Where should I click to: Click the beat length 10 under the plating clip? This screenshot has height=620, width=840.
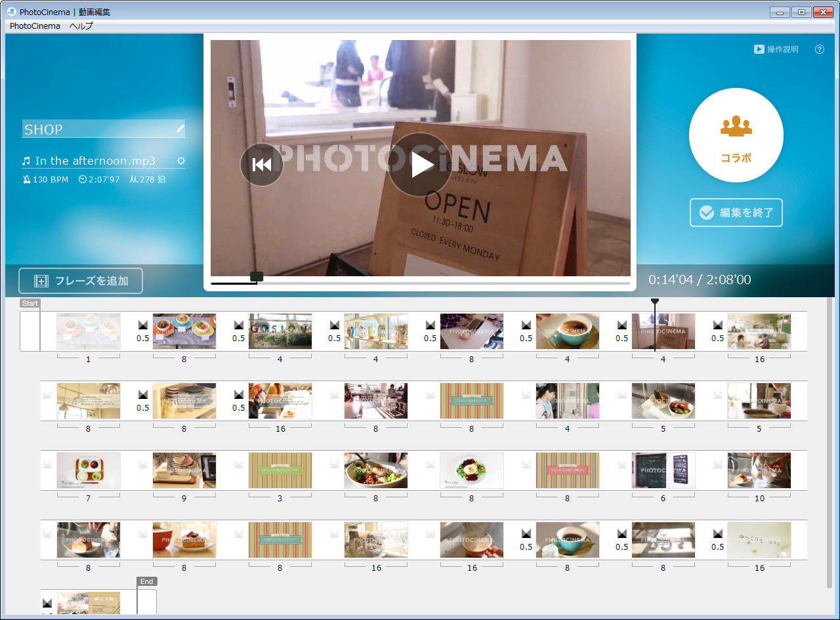(x=759, y=499)
